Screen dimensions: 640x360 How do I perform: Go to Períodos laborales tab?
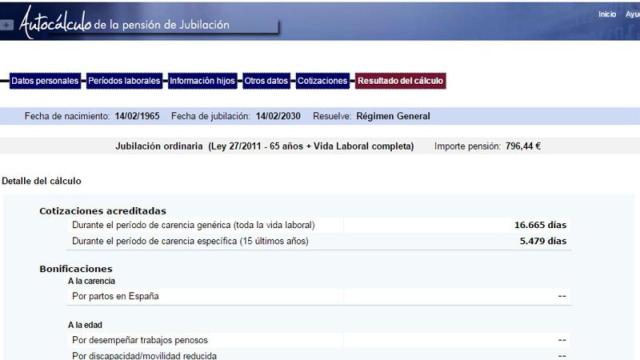[124, 81]
